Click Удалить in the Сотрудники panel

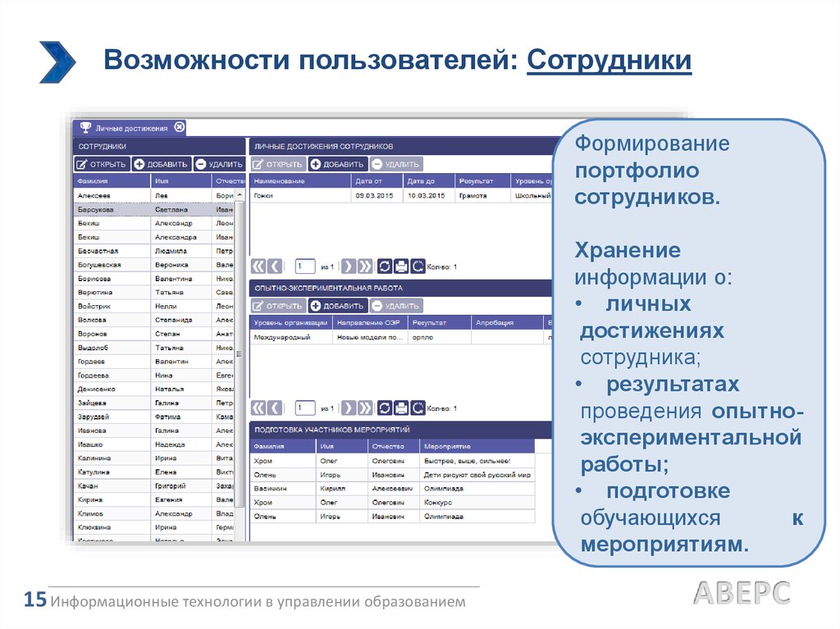(x=219, y=164)
